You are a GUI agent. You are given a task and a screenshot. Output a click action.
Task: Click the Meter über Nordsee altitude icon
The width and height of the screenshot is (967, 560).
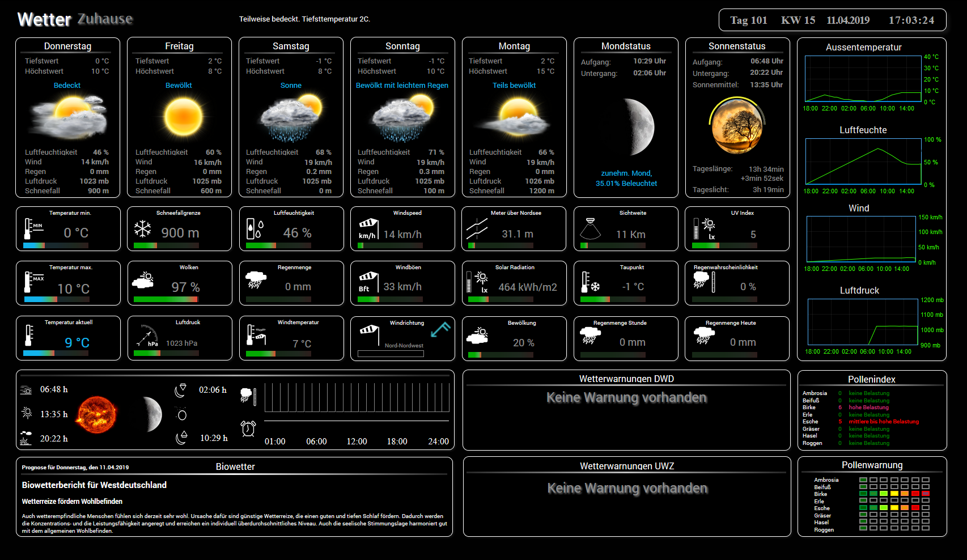point(477,229)
